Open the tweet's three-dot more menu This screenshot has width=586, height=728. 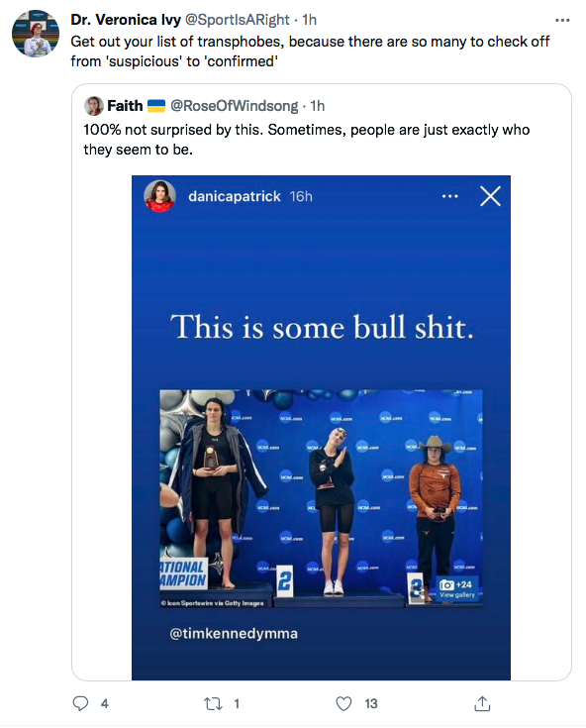[x=562, y=21]
